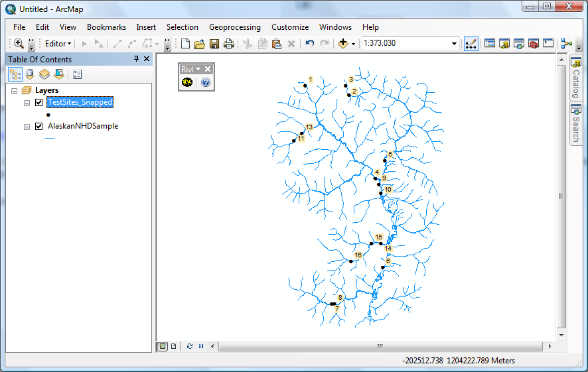List layers by source

pyautogui.click(x=30, y=74)
